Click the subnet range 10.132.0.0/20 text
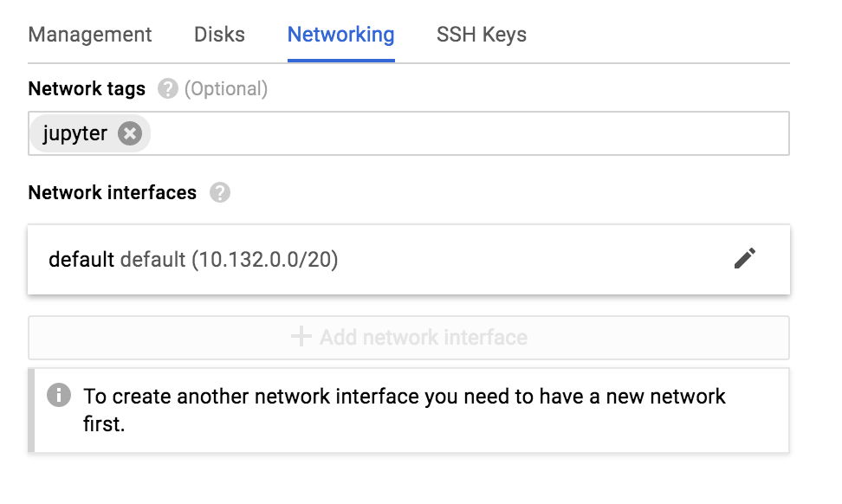The image size is (842, 504). pos(264,259)
